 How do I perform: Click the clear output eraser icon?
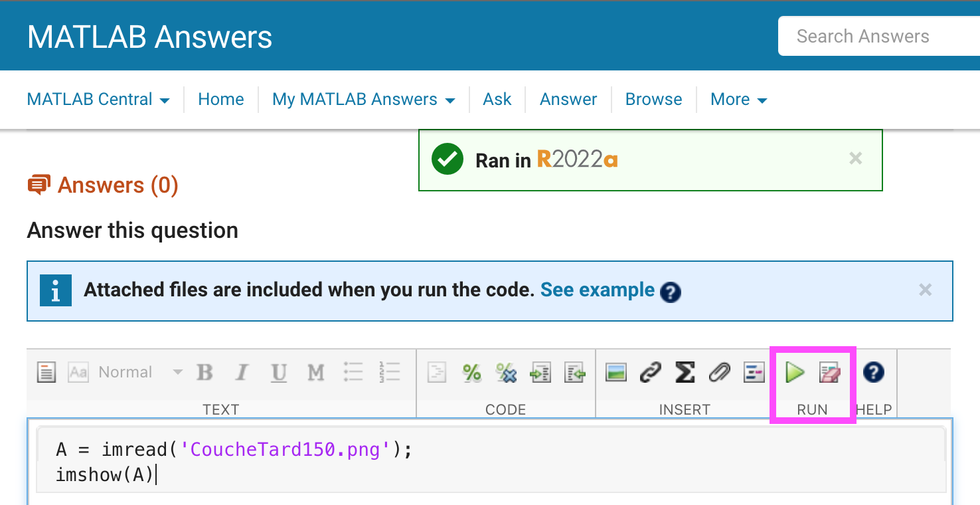[830, 372]
